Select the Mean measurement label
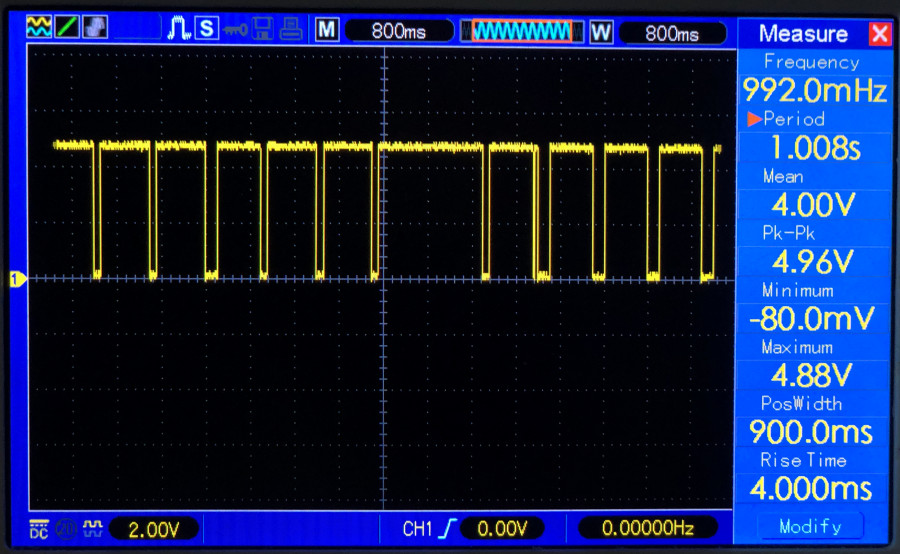900x554 pixels. click(783, 176)
